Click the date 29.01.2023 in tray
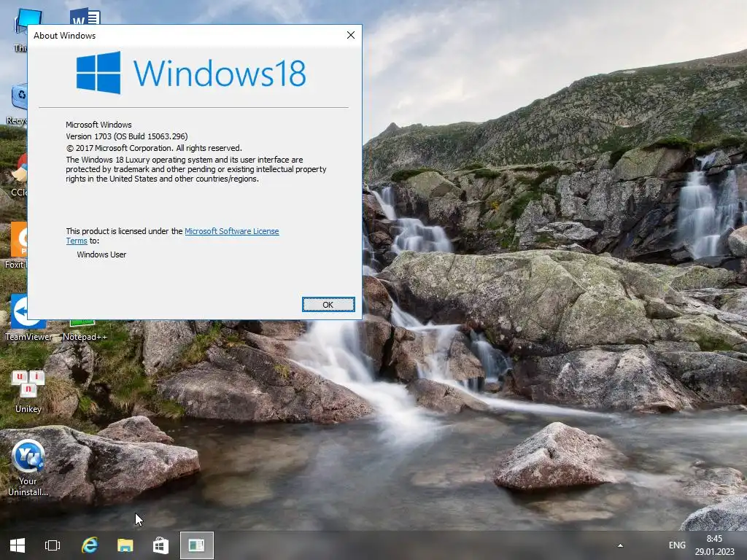 (x=714, y=552)
